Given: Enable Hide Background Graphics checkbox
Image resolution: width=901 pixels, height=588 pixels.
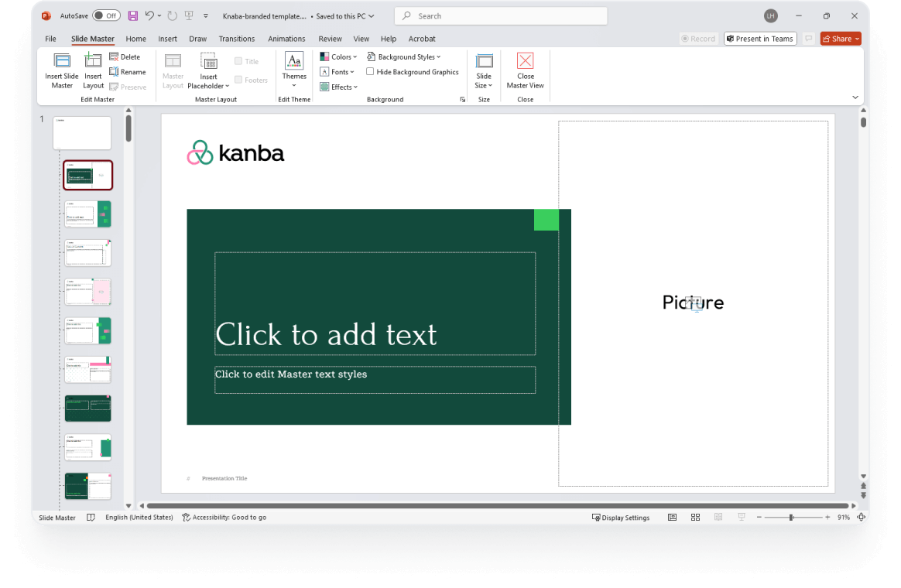Looking at the screenshot, I should 370,72.
